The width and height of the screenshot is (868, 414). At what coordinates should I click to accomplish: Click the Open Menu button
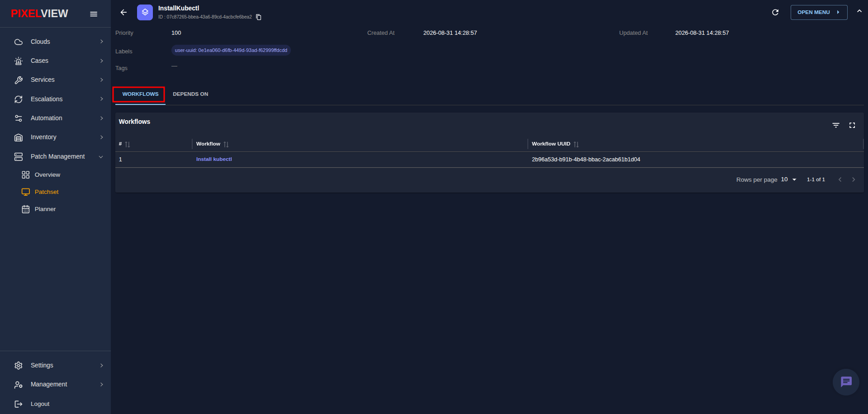[x=819, y=12]
